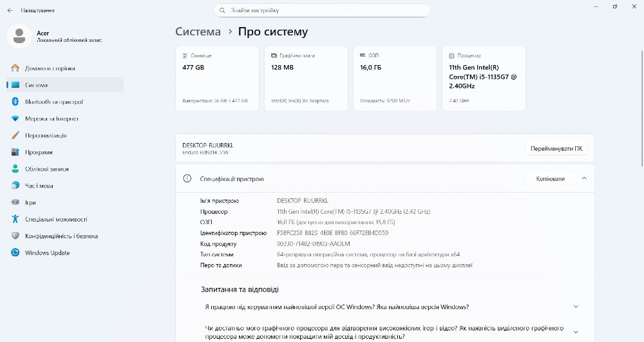The image size is (644, 342).
Task: Click the ОЗП 16,0 ГБ specification value
Action: (x=336, y=222)
